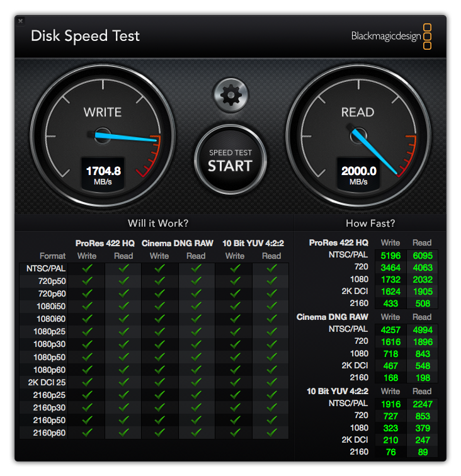461x476 pixels.
Task: Click ProRes Read checkmark for 2160p60
Action: pyautogui.click(x=123, y=433)
